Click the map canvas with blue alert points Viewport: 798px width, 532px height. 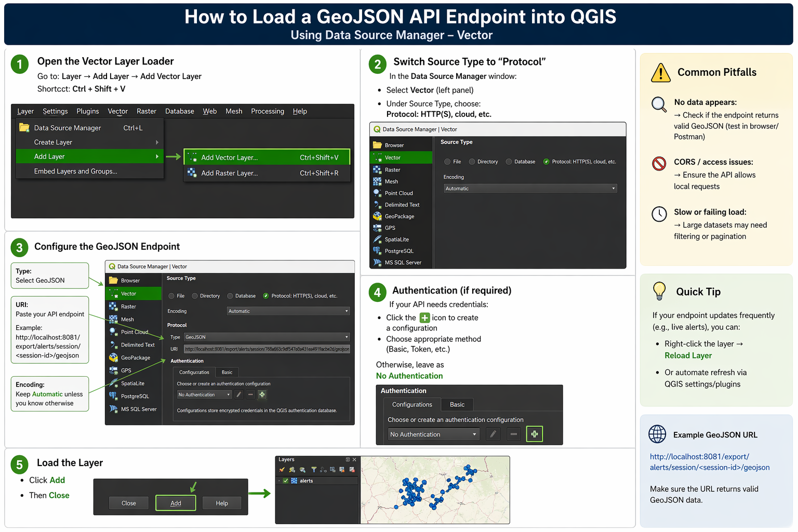(435, 490)
